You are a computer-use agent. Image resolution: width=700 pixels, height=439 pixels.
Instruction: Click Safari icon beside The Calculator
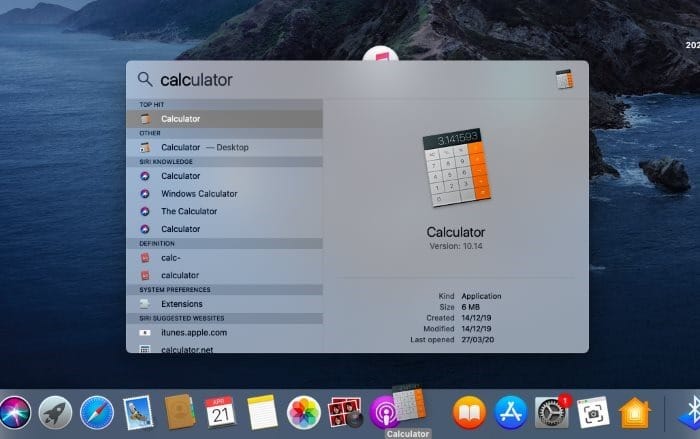click(145, 211)
